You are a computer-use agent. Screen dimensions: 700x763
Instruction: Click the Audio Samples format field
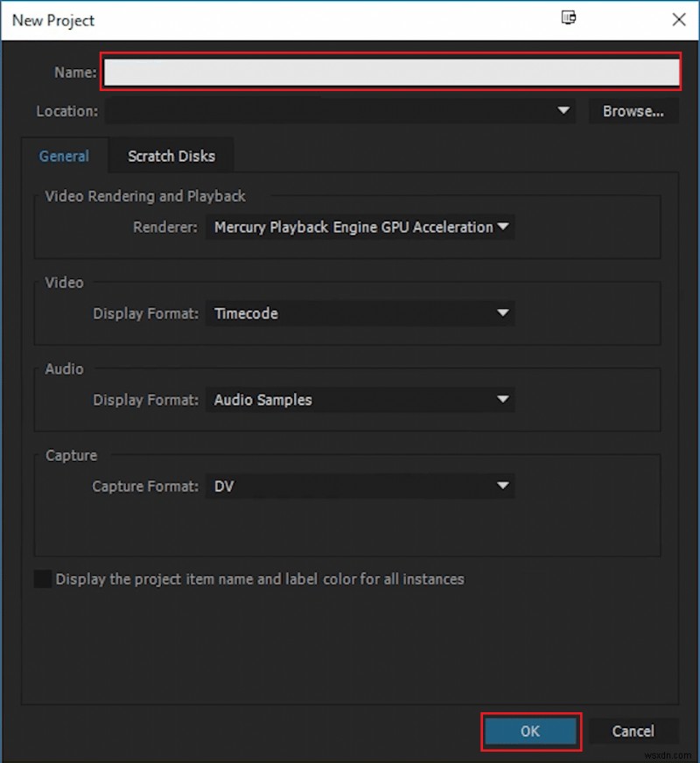[x=359, y=400]
